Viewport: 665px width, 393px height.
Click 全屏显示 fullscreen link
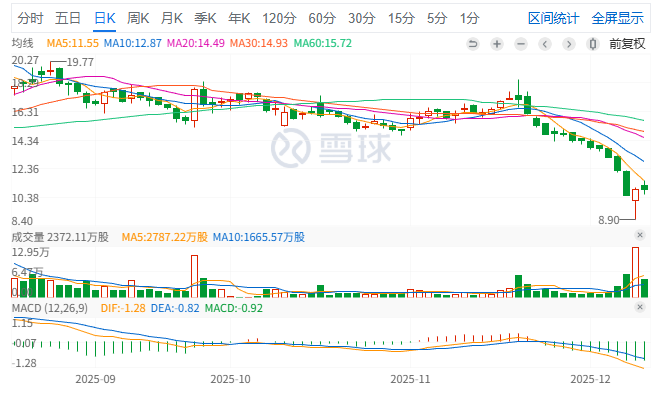(x=618, y=18)
